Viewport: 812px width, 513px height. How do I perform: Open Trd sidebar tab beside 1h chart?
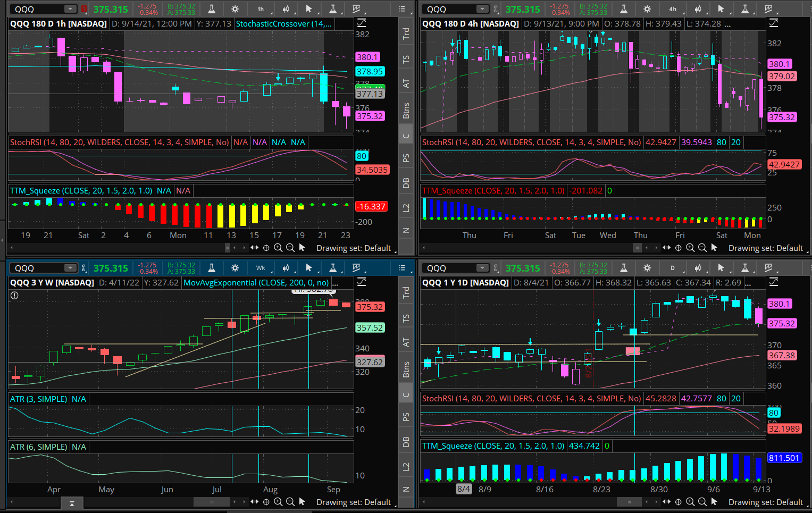[406, 33]
